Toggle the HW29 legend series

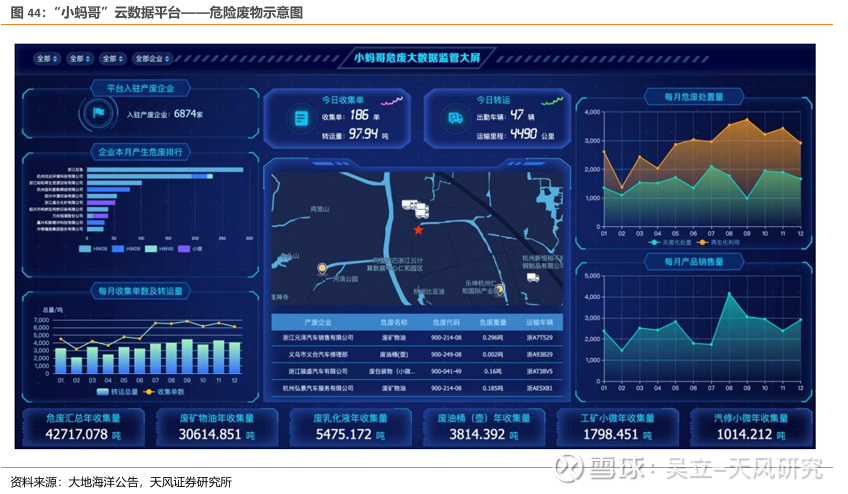click(x=126, y=249)
